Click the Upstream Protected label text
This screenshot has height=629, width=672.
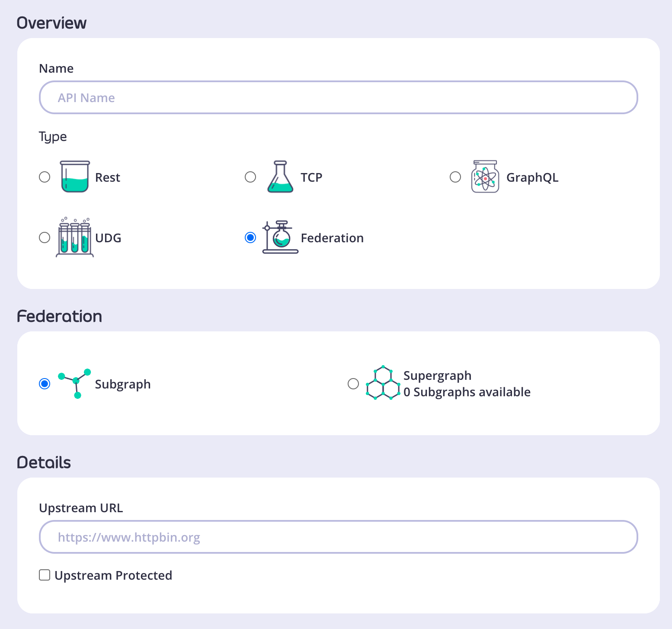(x=113, y=575)
